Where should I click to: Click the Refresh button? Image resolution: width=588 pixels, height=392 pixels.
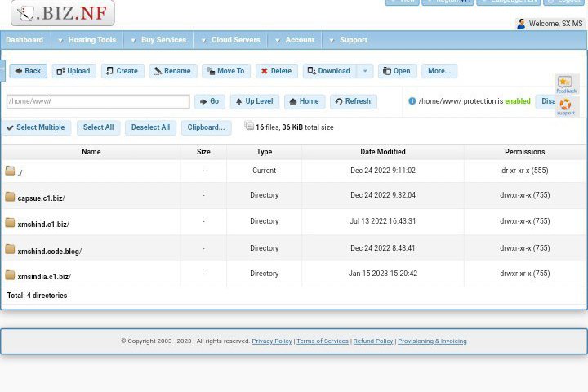coord(353,101)
